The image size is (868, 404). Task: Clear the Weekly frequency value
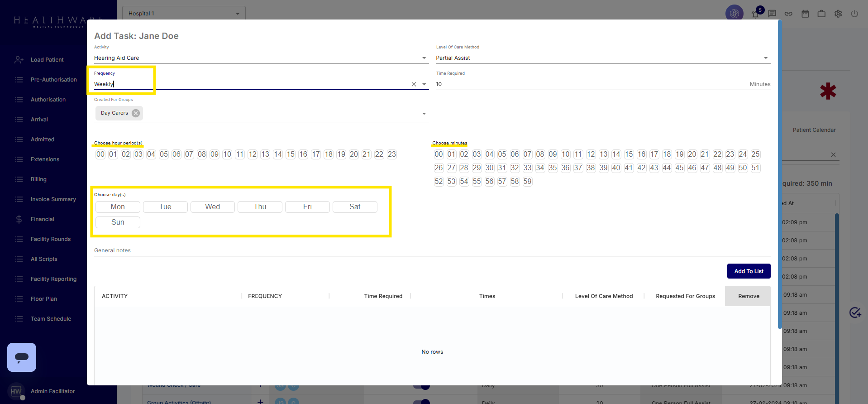coord(414,84)
